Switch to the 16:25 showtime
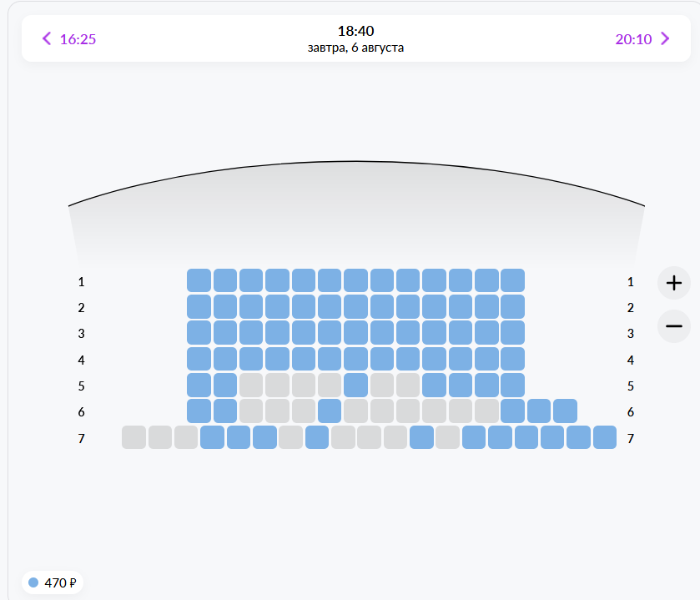This screenshot has height=600, width=700. [x=78, y=39]
